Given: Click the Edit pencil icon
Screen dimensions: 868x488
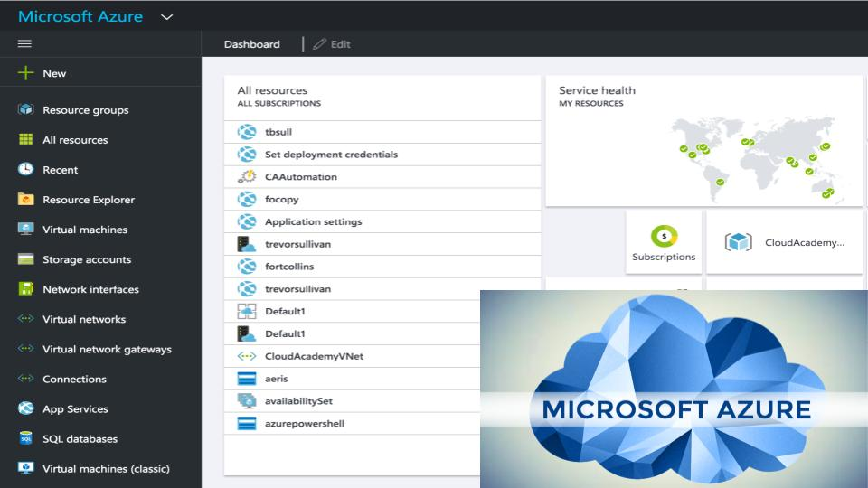Looking at the screenshot, I should coord(319,43).
